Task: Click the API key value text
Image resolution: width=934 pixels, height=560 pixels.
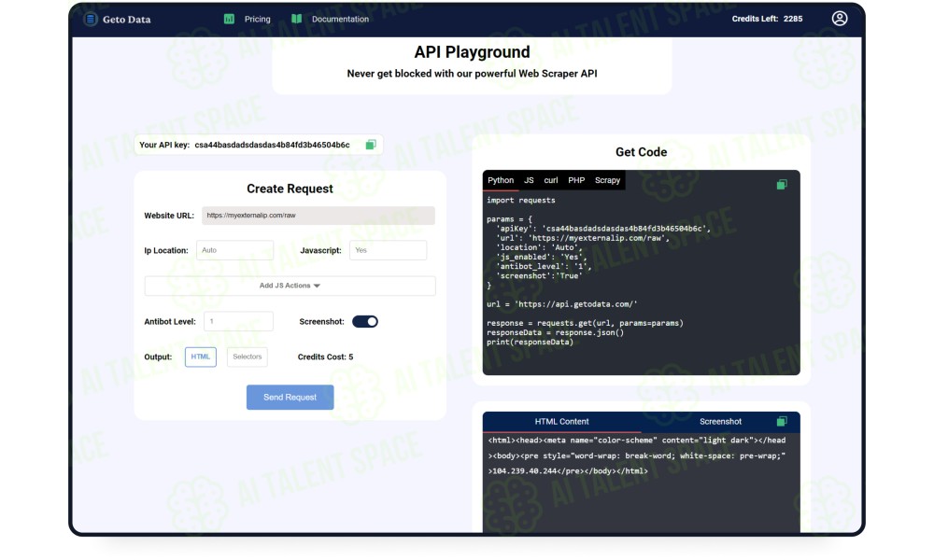Action: pyautogui.click(x=272, y=145)
